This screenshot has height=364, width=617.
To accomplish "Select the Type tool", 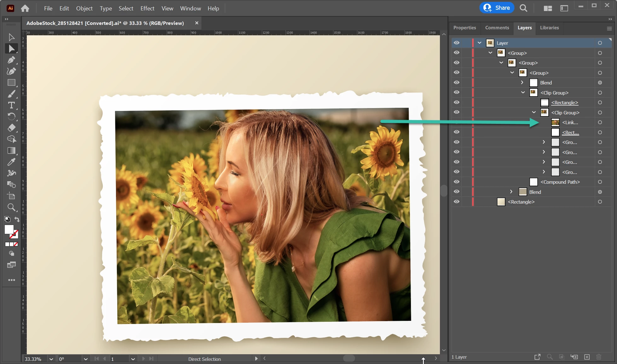I will click(11, 105).
